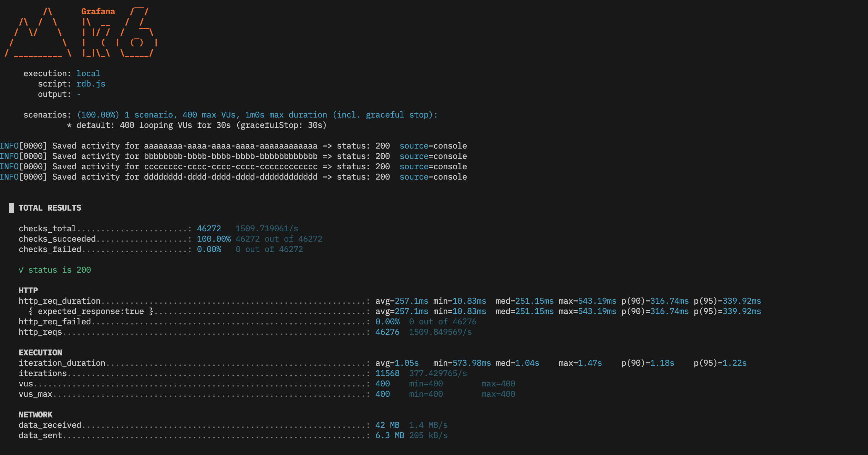The height and width of the screenshot is (455, 868).
Task: Click the execution local value
Action: [88, 73]
